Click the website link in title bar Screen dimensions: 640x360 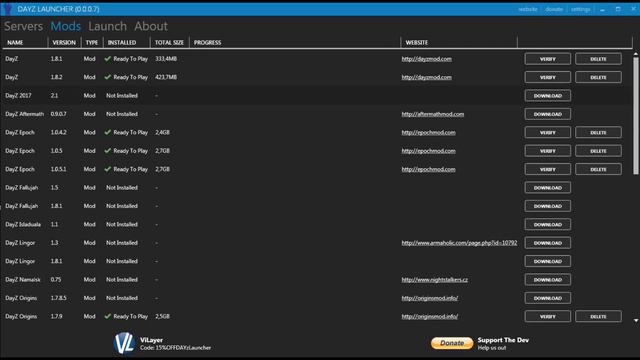[x=528, y=9]
